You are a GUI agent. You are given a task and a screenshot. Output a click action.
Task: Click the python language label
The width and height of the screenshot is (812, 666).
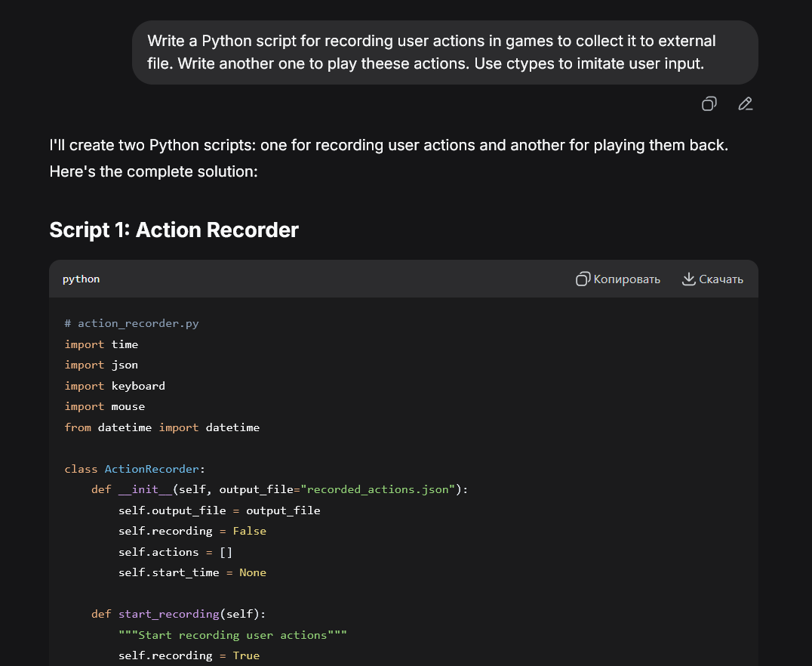(81, 279)
